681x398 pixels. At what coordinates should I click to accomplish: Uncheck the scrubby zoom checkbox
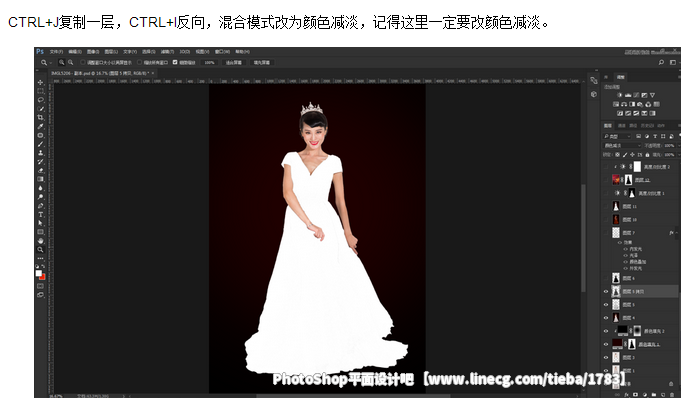pyautogui.click(x=175, y=63)
